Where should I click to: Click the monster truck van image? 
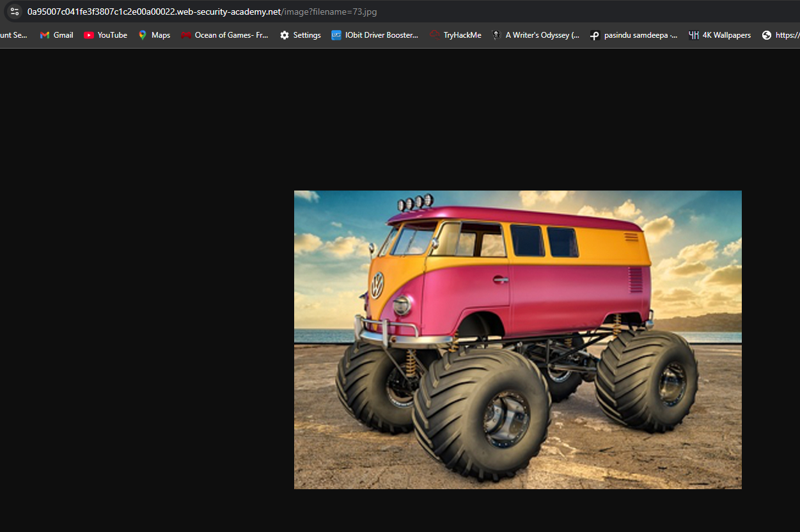click(518, 340)
